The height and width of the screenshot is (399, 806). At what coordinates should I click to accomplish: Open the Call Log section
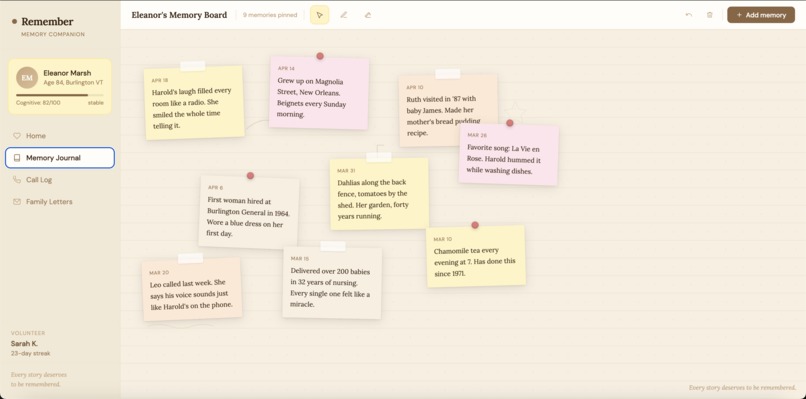click(60, 180)
